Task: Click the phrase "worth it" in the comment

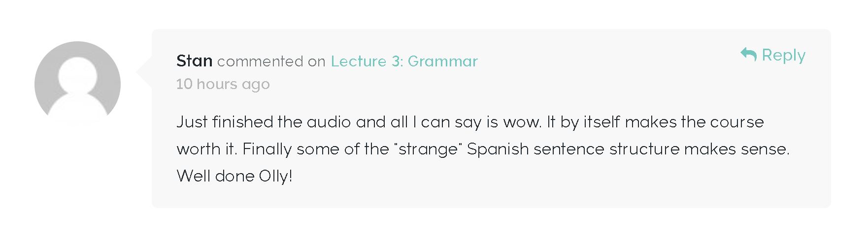Action: [206, 149]
